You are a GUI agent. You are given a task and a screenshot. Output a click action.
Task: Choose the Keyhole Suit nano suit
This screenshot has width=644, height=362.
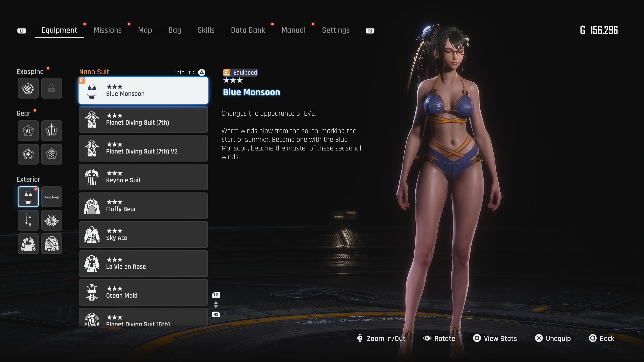pyautogui.click(x=143, y=177)
